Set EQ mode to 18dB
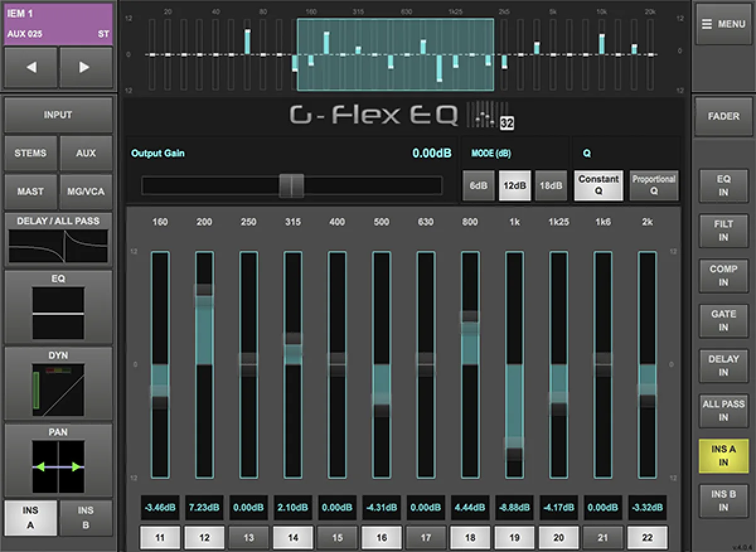 tap(551, 186)
